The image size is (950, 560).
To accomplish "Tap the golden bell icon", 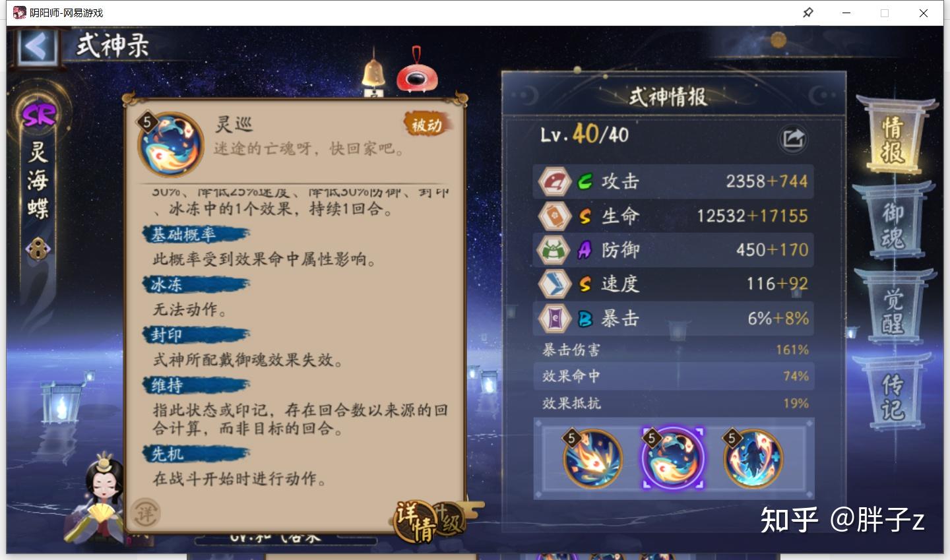I will point(373,73).
